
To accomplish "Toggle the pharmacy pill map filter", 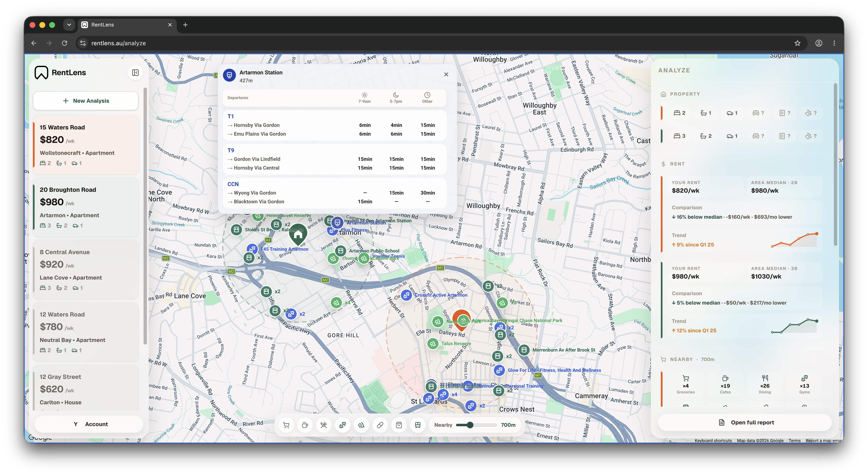I will [380, 425].
